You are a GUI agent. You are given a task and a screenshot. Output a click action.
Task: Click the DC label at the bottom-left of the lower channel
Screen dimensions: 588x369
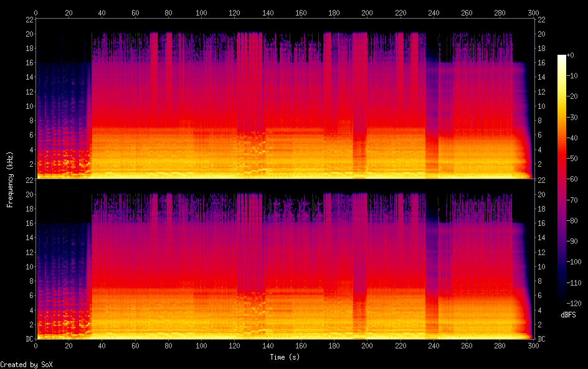click(x=29, y=339)
